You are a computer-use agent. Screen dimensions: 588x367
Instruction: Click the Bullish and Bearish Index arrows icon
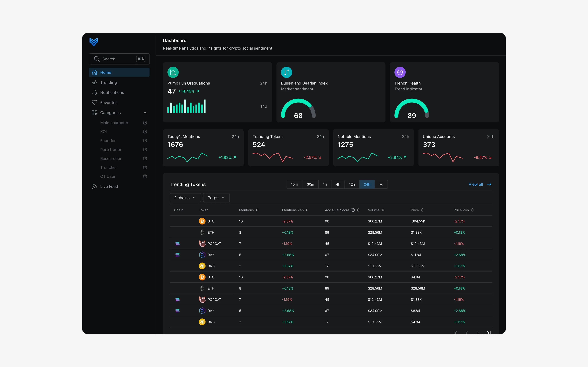pos(287,72)
